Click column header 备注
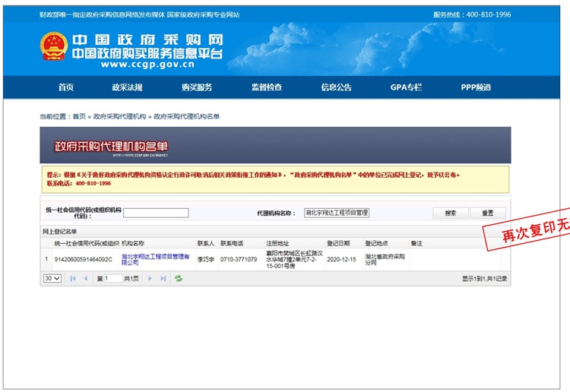Viewport: 570px width, 392px height. (x=416, y=243)
